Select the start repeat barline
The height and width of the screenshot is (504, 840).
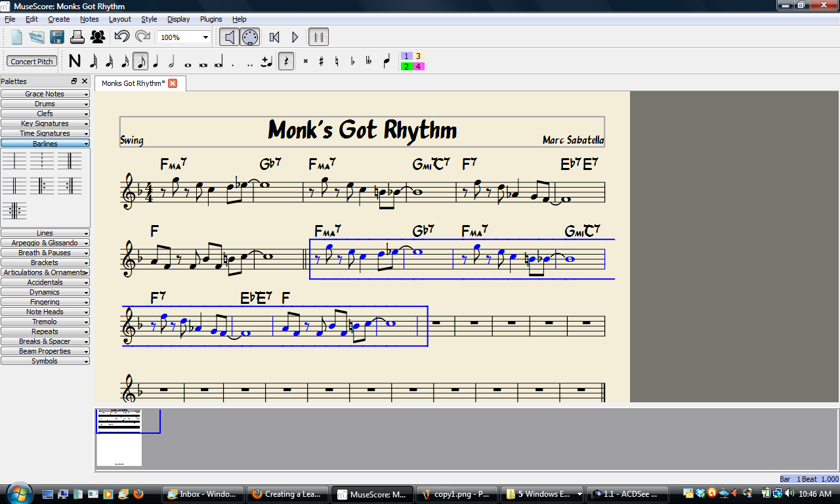tap(41, 186)
